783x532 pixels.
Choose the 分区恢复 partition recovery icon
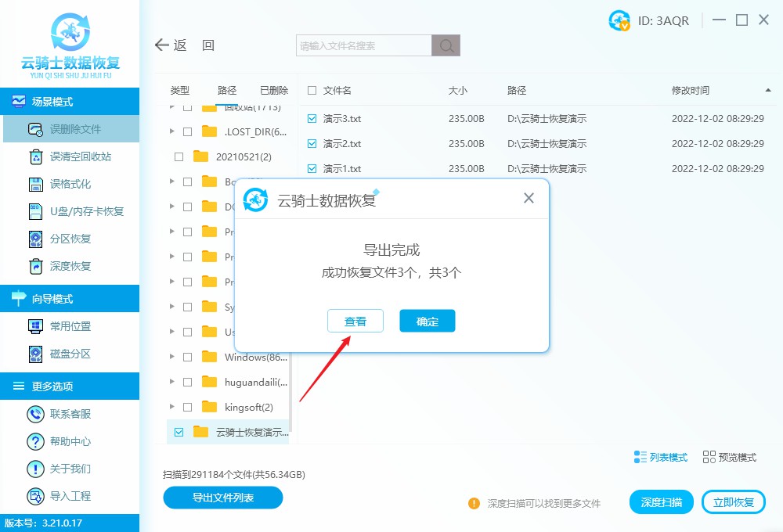coord(35,239)
